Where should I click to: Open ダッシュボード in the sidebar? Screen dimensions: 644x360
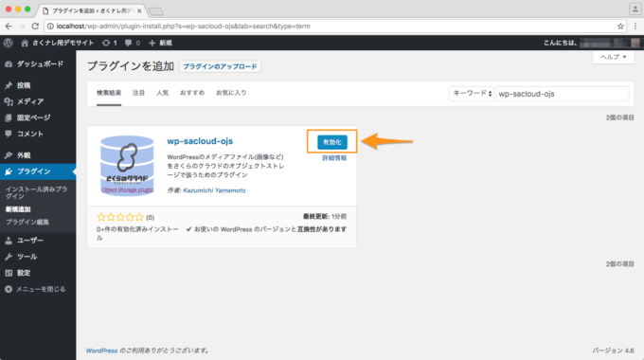tap(38, 64)
